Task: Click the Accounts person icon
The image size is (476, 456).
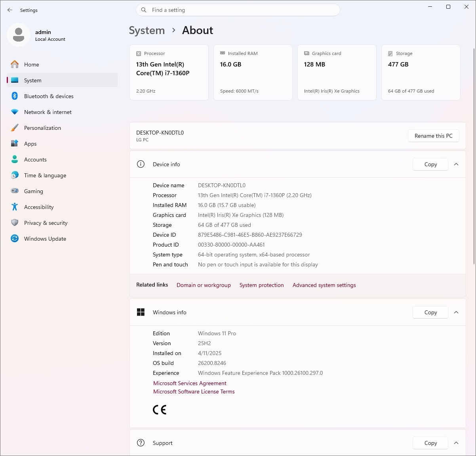Action: 15,159
